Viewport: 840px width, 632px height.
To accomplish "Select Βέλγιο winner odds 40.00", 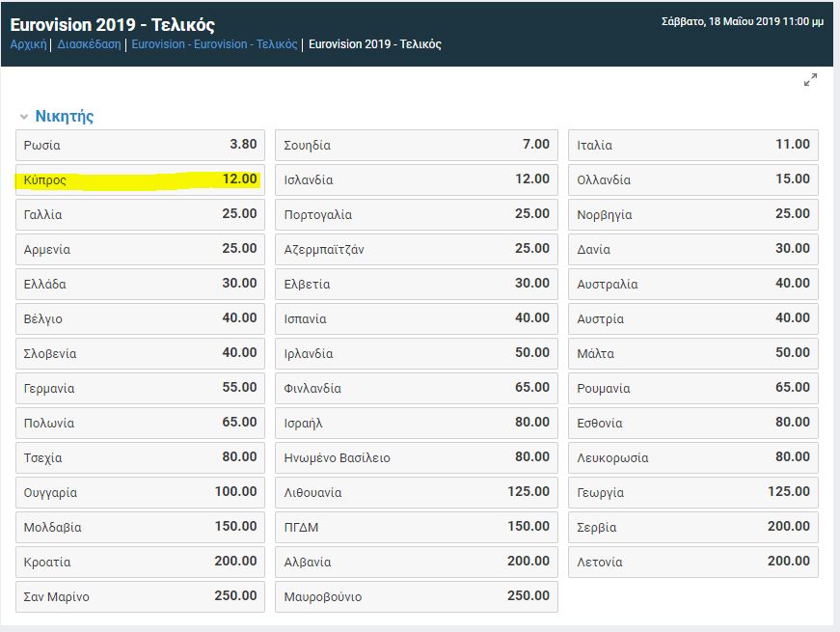I will pyautogui.click(x=141, y=319).
